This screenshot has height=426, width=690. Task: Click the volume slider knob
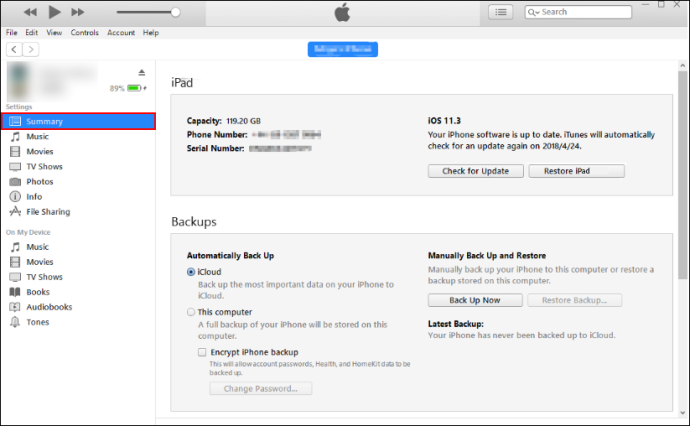[x=176, y=12]
